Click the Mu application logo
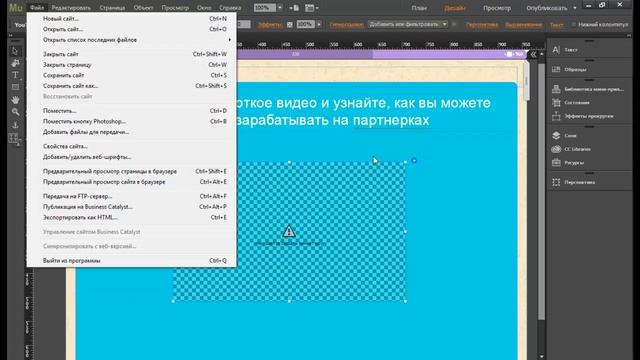 pos(16,7)
